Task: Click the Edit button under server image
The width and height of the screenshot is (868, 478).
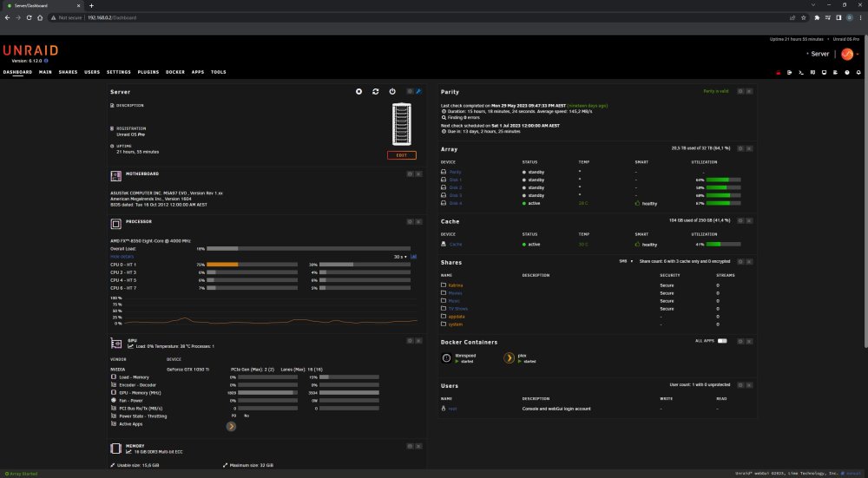Action: click(401, 155)
